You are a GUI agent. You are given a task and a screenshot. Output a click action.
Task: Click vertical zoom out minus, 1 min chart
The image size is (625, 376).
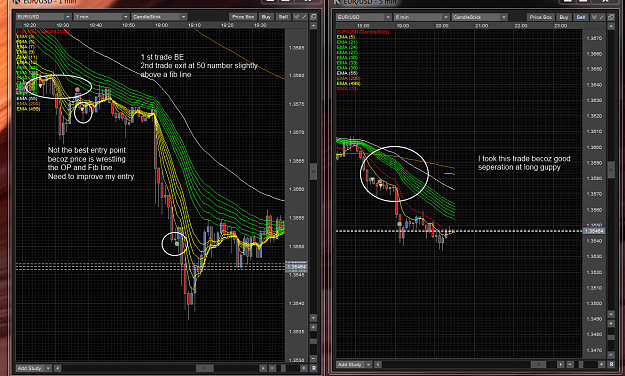tap(314, 358)
